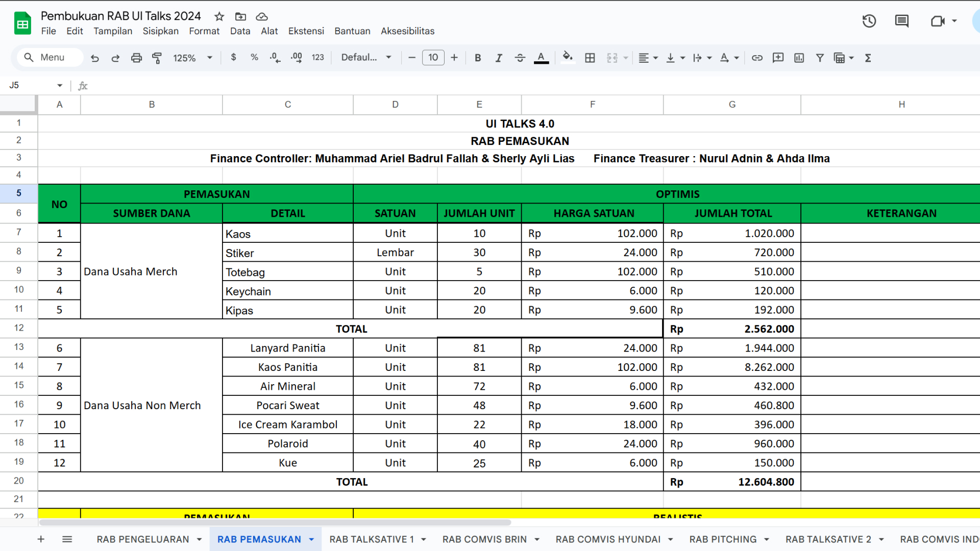This screenshot has width=980, height=551.
Task: Select total cell 12.604.800
Action: [732, 482]
